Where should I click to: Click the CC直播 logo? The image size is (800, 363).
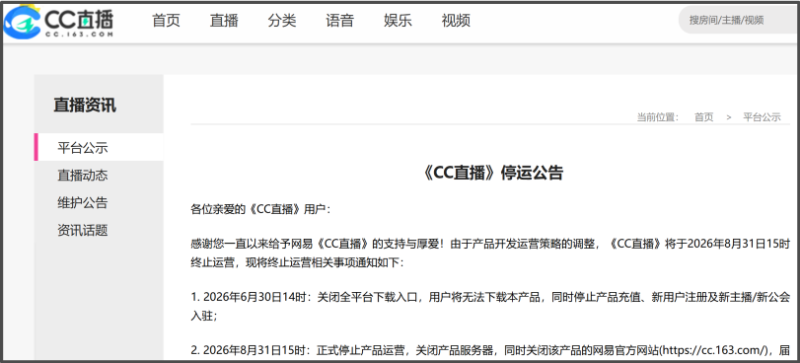(x=58, y=21)
